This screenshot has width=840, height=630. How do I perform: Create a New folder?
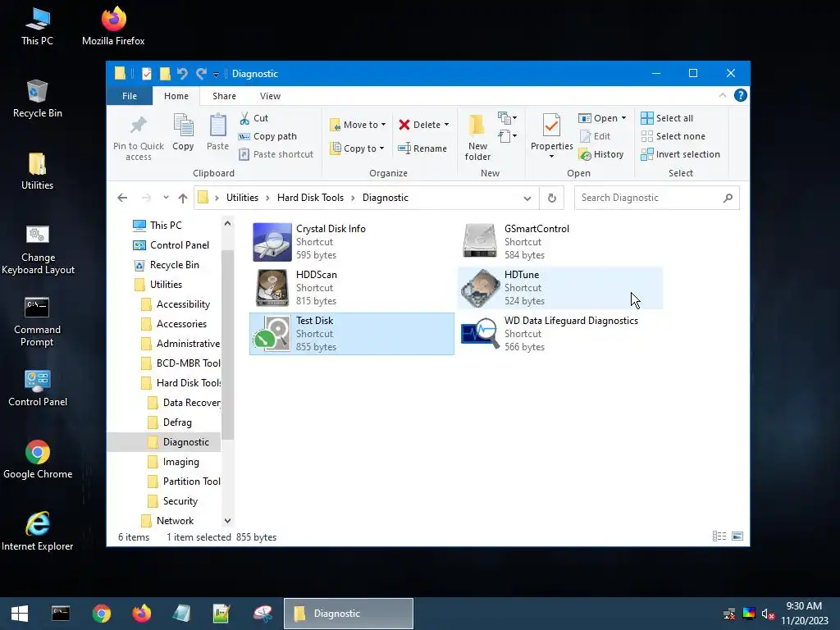coord(477,137)
